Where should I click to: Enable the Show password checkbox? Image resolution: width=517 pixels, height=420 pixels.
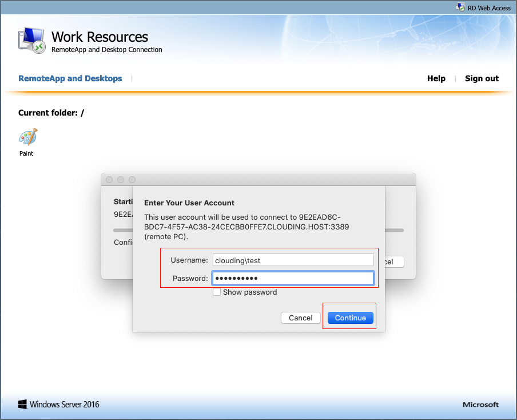pyautogui.click(x=217, y=292)
